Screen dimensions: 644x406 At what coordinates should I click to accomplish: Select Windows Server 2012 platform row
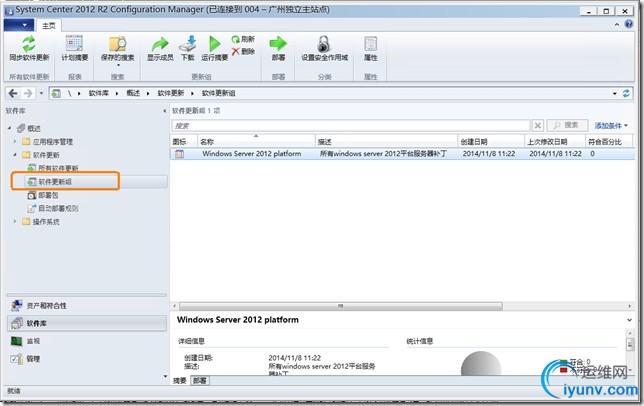402,154
